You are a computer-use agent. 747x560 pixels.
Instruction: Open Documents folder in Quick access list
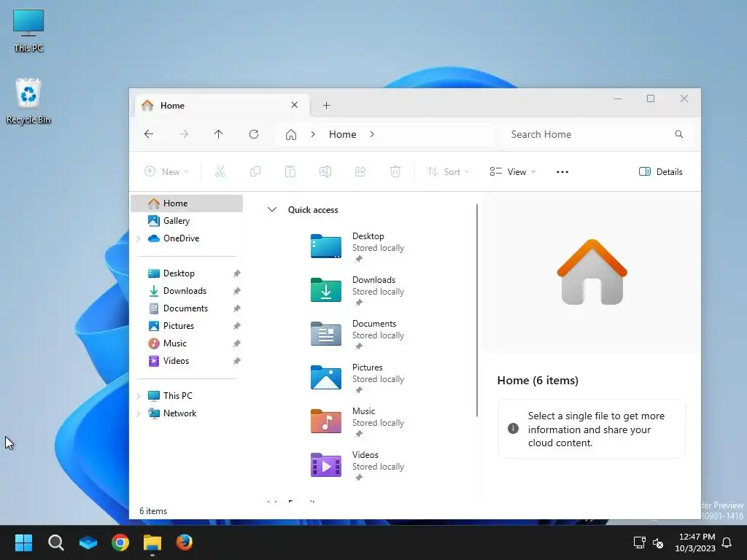click(357, 334)
